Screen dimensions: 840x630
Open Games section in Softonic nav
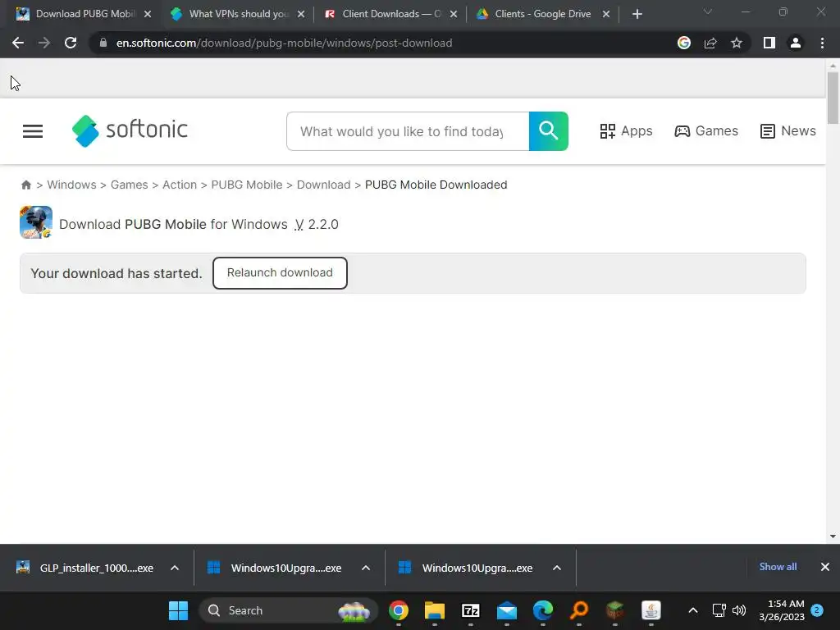pyautogui.click(x=706, y=131)
